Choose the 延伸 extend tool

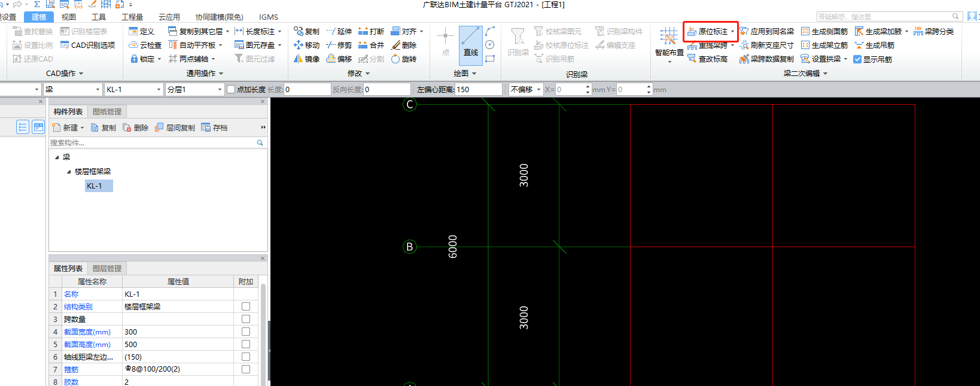coord(339,31)
